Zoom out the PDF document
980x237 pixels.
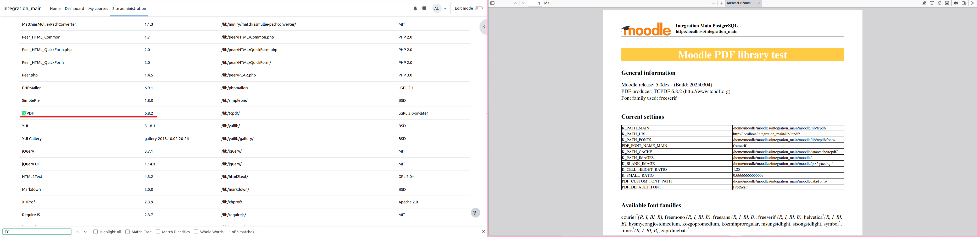point(713,3)
